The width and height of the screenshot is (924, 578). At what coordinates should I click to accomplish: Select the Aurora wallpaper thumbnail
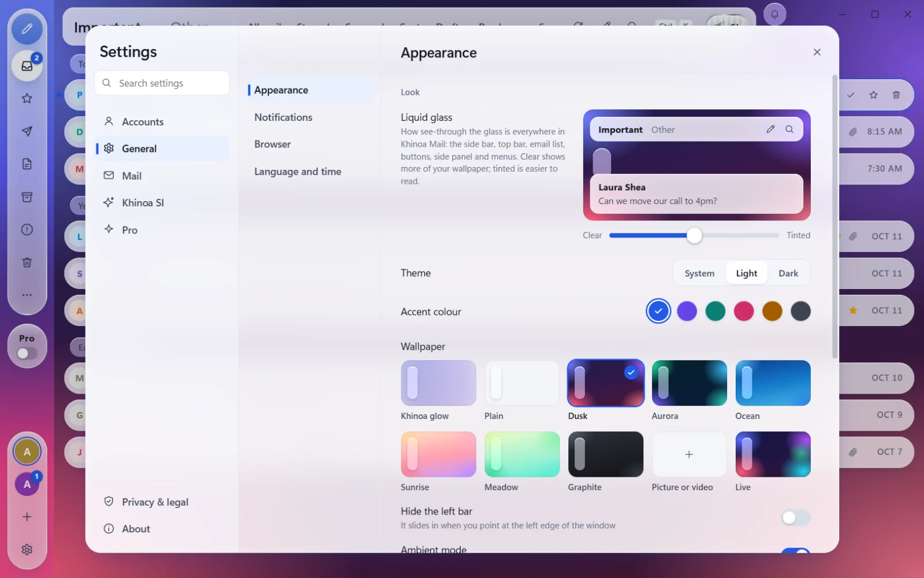click(689, 383)
